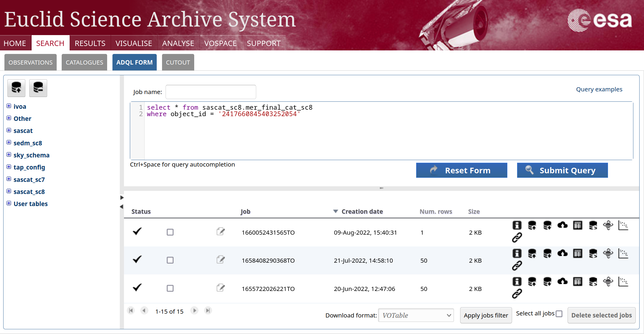Go to previous page of jobs
644x334 pixels.
point(144,310)
